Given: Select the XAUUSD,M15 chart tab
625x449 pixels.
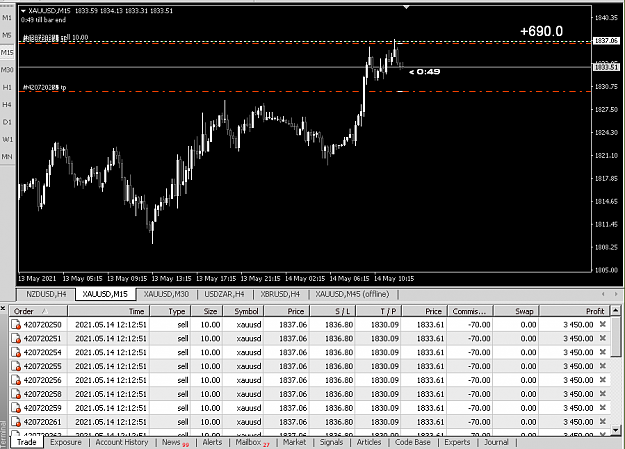Looking at the screenshot, I should click(105, 294).
